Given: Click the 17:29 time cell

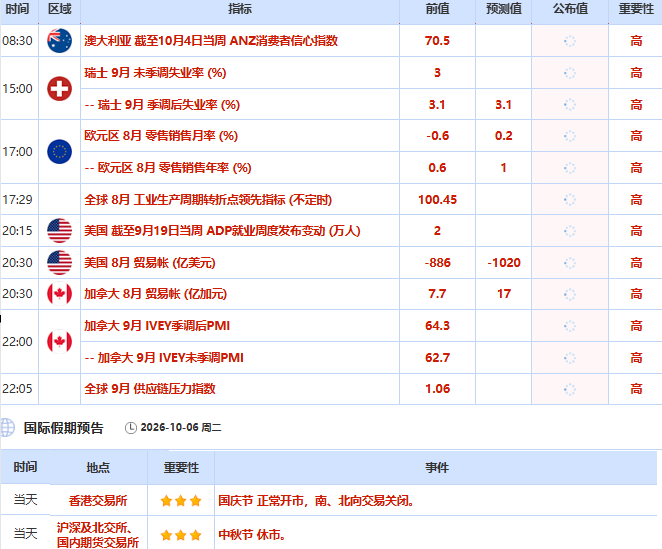Looking at the screenshot, I should click(x=17, y=199).
